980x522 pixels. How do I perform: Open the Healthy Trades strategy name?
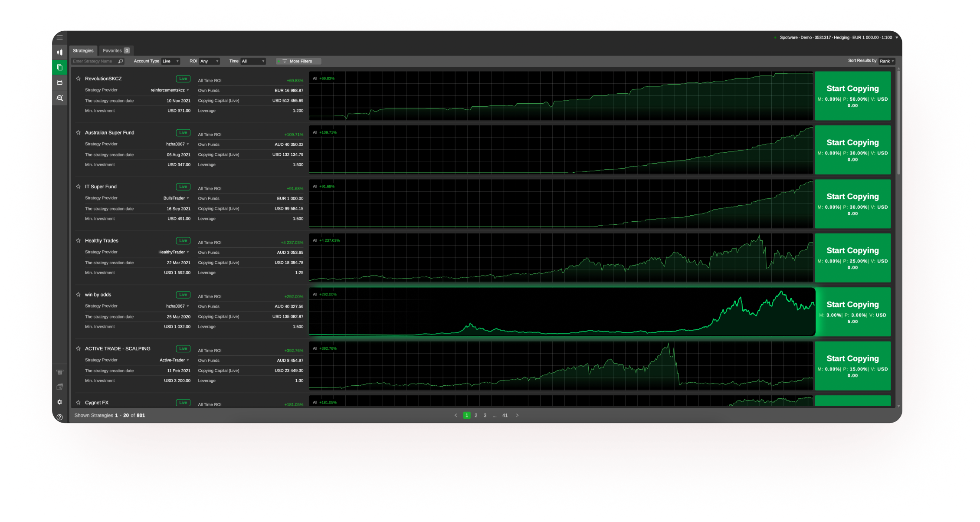tap(102, 241)
